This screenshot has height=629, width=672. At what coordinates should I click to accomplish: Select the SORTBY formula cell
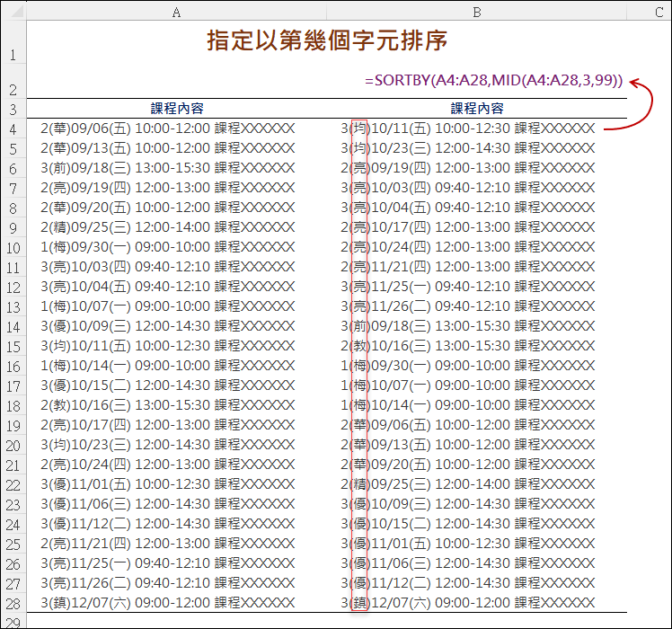tap(493, 81)
